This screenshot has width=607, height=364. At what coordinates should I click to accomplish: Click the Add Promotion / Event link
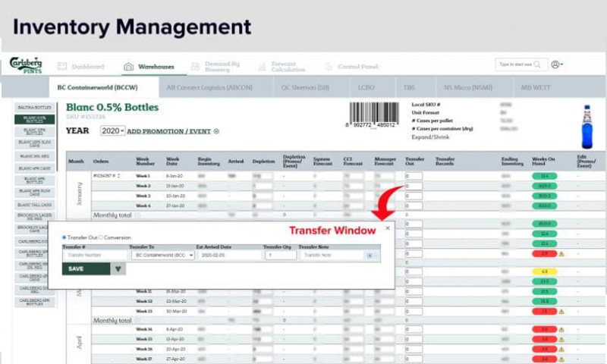coord(168,131)
